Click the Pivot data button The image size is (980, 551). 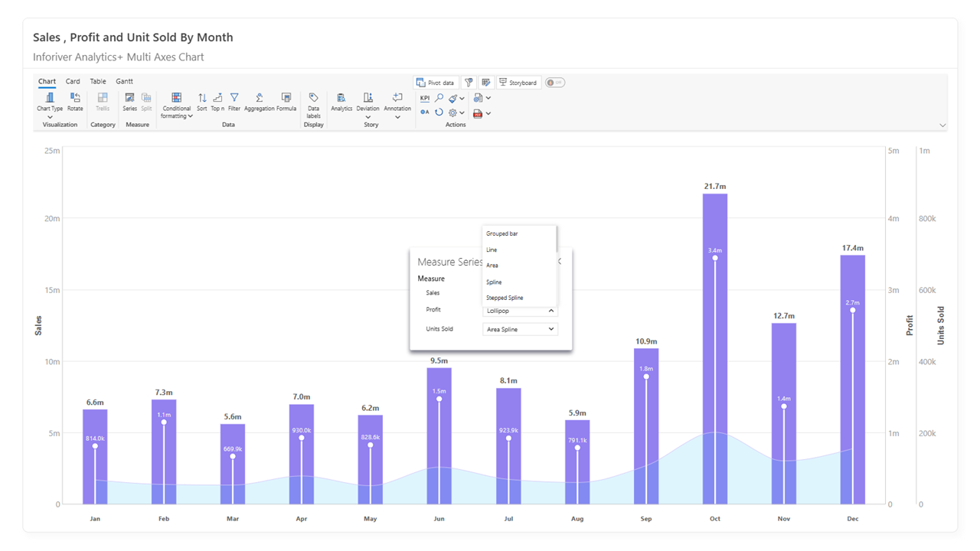point(436,83)
